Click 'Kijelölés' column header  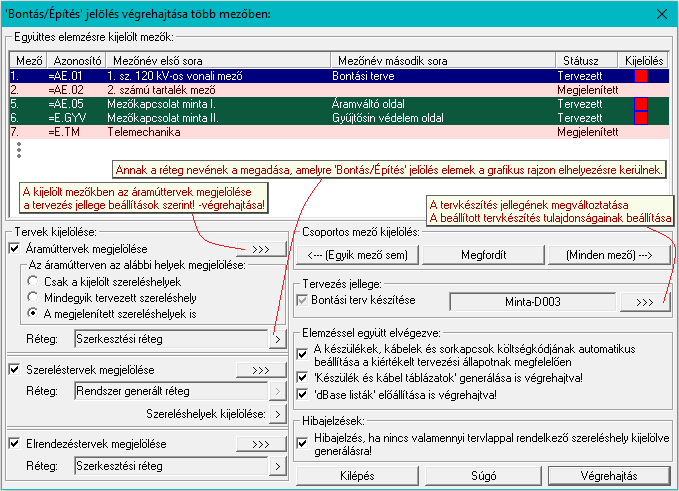[x=643, y=61]
